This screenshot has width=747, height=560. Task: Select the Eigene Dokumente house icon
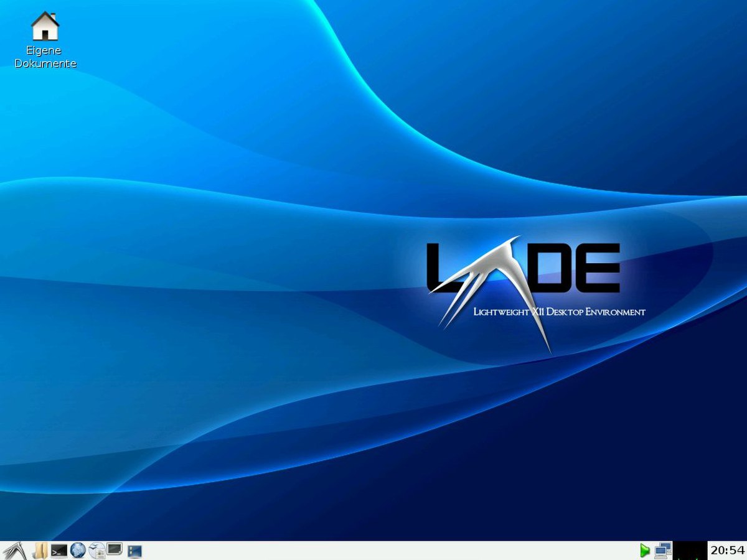tap(45, 26)
